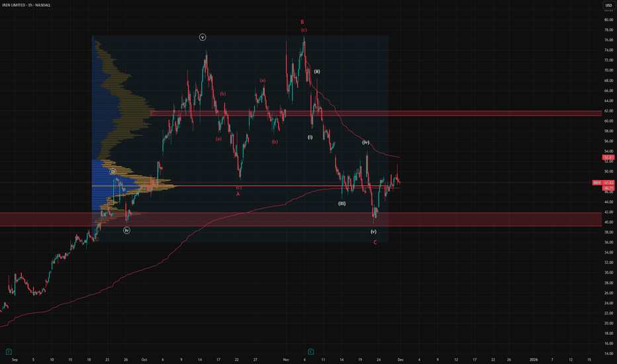Open the lightning event marker on time axis
617x364 pixels.
[x=310, y=349]
